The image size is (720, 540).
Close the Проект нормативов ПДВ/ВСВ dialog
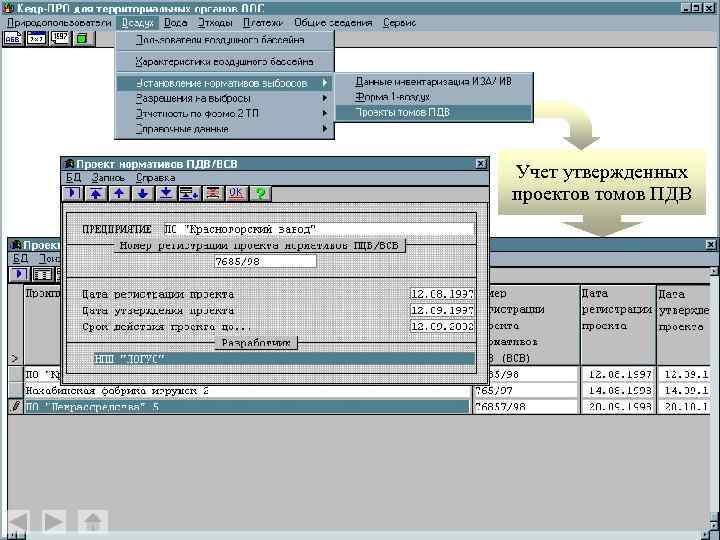click(481, 164)
